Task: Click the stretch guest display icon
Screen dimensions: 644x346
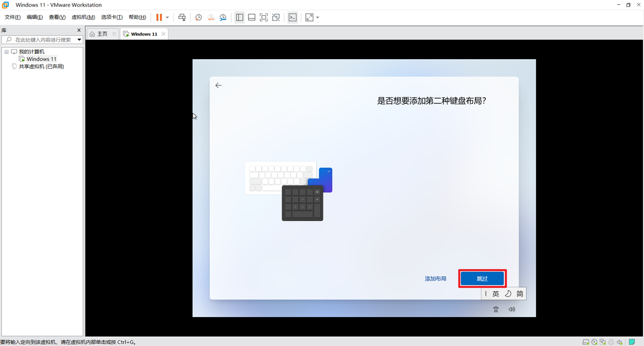Action: [309, 17]
